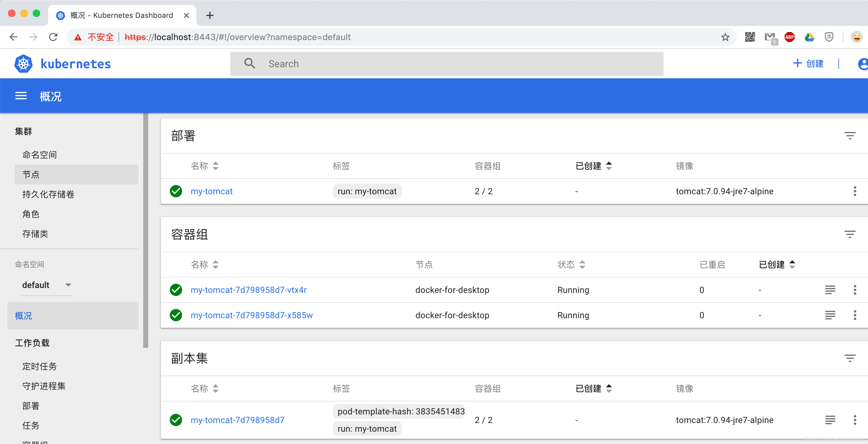Select 持久化存储卷 in sidebar

(x=48, y=194)
